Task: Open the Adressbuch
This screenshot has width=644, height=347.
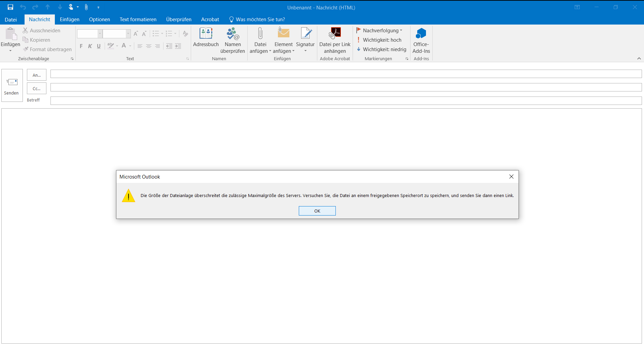Action: [x=206, y=37]
